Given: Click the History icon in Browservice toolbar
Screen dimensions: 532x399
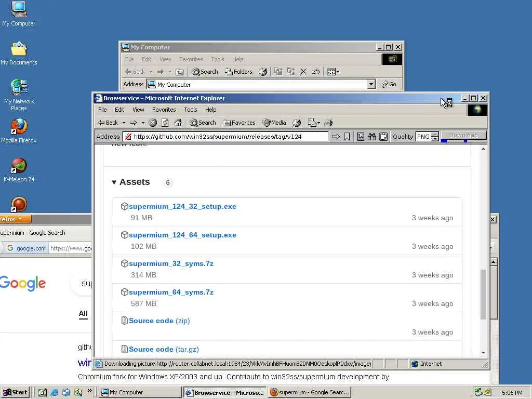Looking at the screenshot, I should click(297, 123).
